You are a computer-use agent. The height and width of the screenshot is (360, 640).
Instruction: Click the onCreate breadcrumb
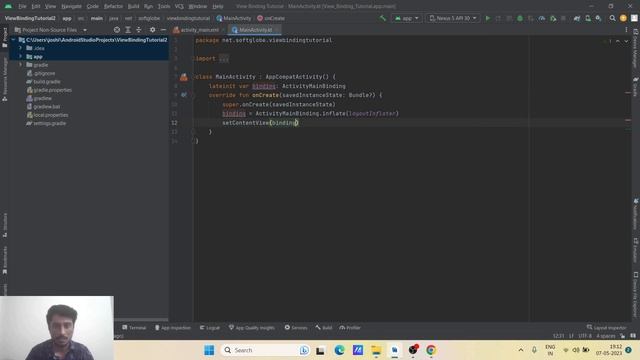(271, 18)
